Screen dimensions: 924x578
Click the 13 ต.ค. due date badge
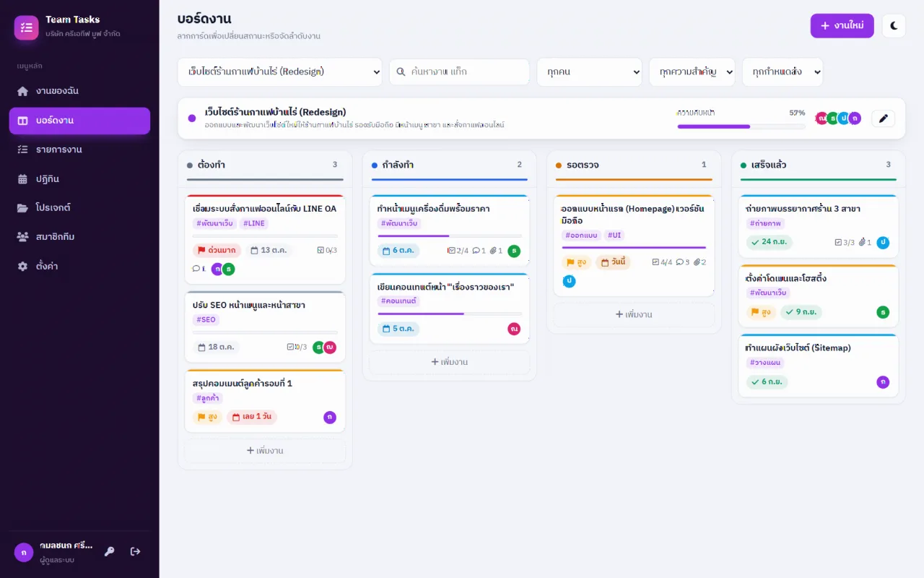tap(269, 251)
